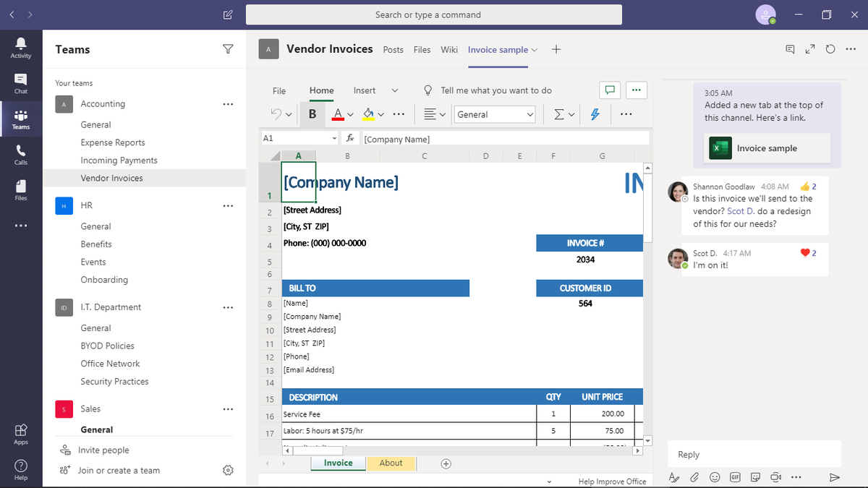Open the emoji picker in reply box
The image size is (868, 488).
tap(715, 477)
